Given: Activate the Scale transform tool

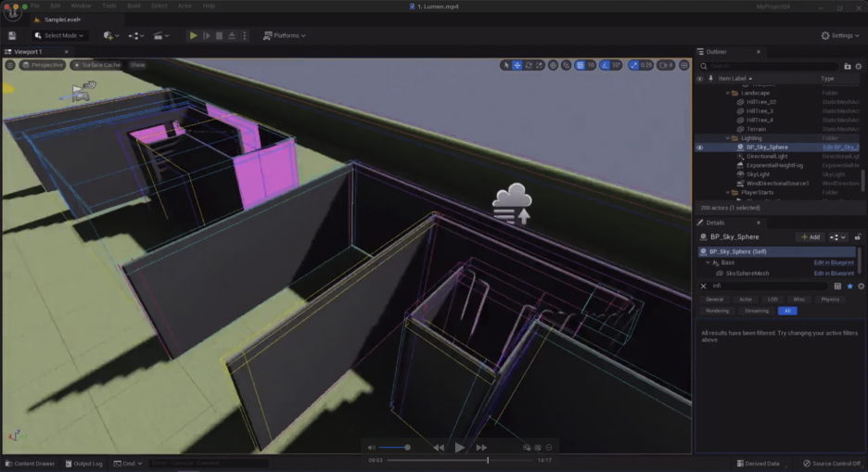Looking at the screenshot, I should coord(540,65).
